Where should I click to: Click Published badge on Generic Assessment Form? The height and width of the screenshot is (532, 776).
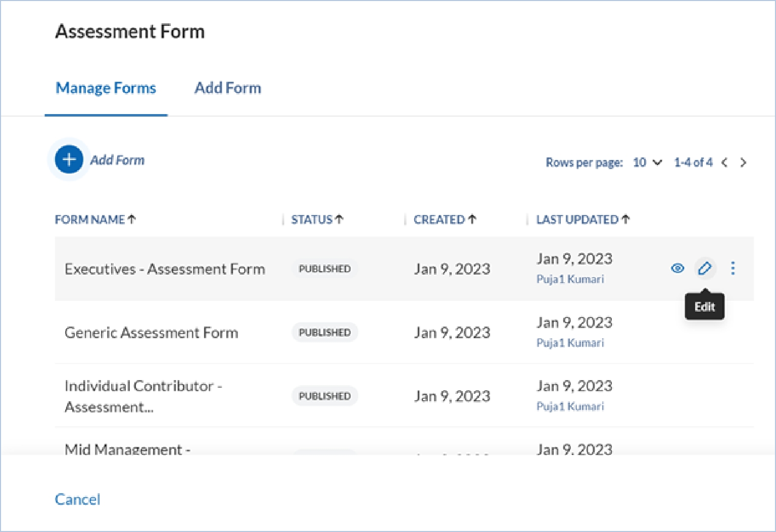click(x=324, y=333)
